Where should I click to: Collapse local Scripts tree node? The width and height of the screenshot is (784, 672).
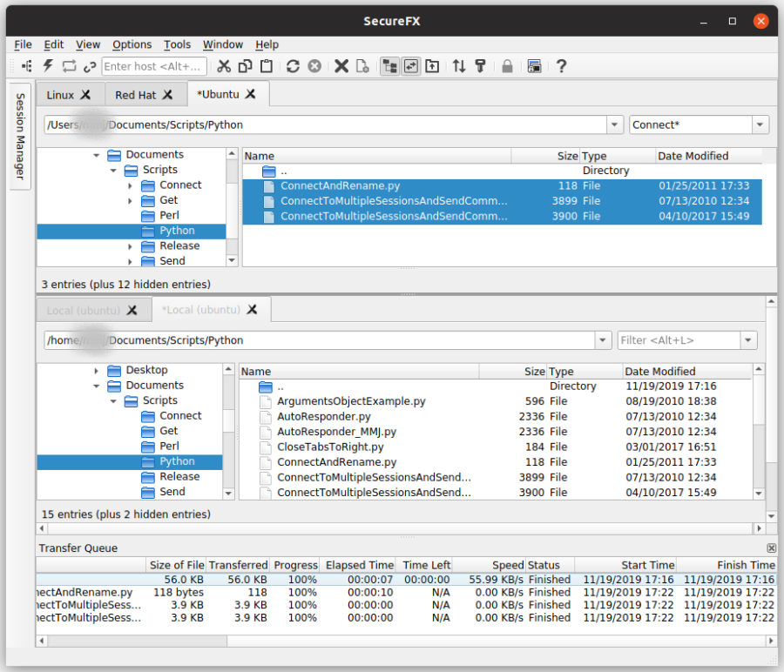(113, 401)
